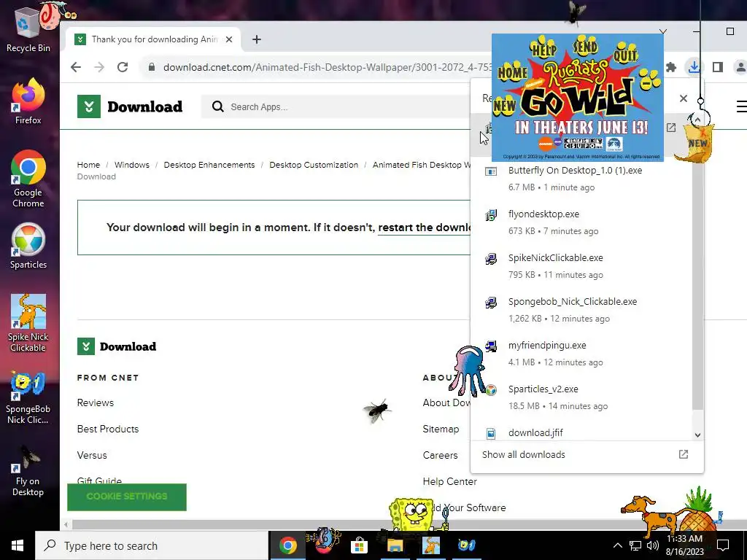747x560 pixels.
Task: Open myfriendpingu.exe from downloads list
Action: point(581,354)
